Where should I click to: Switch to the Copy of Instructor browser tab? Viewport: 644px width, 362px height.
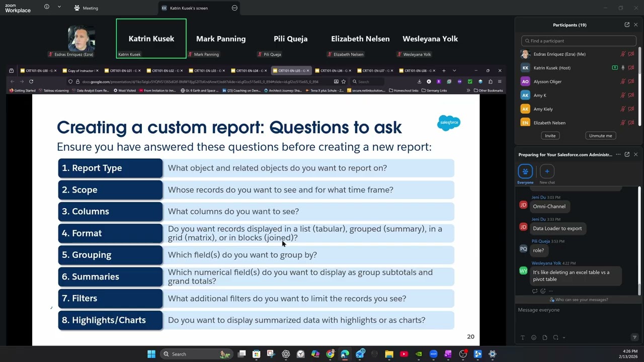click(x=80, y=70)
